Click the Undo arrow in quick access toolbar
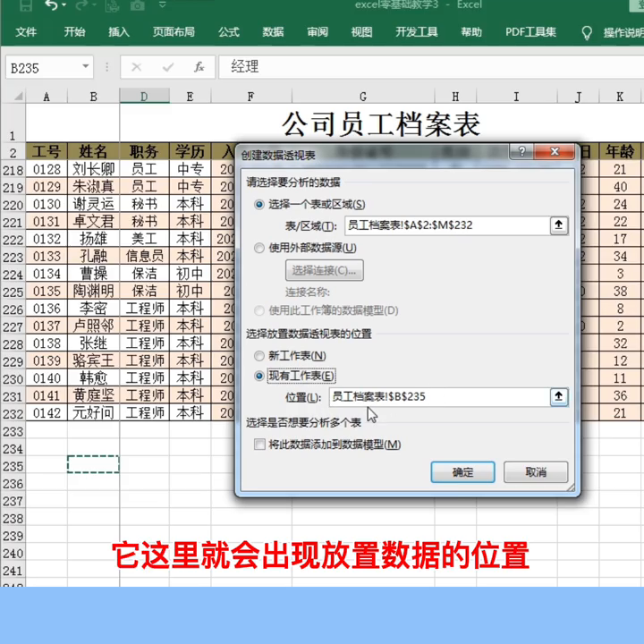Viewport: 644px width, 644px height. click(51, 5)
